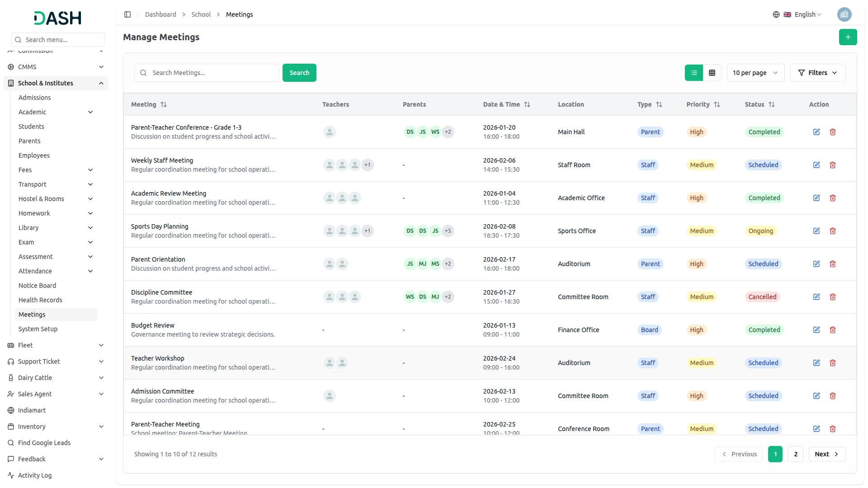The width and height of the screenshot is (868, 488).
Task: Delete the Sports Day Planning meeting
Action: pos(833,231)
